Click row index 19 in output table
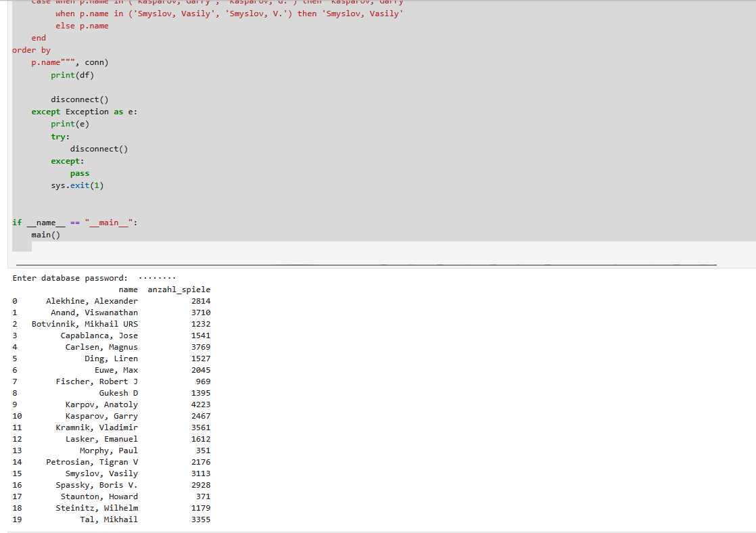This screenshot has width=756, height=533. 17,519
